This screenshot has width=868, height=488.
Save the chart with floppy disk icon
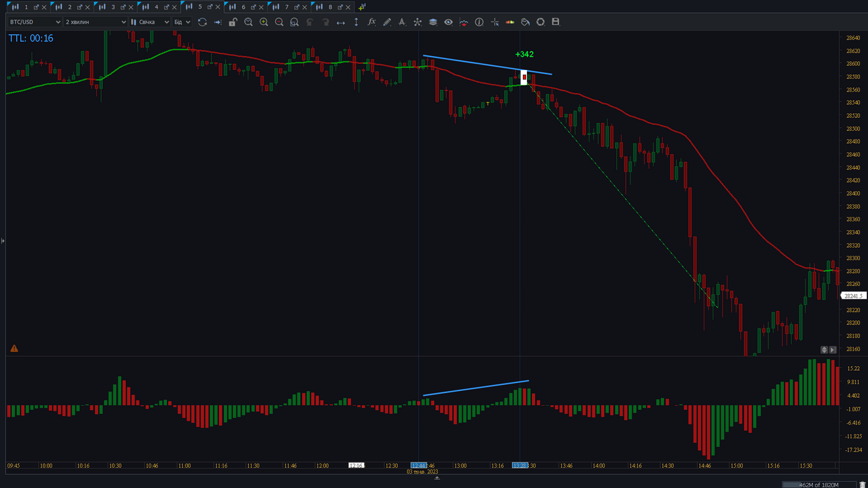(556, 22)
